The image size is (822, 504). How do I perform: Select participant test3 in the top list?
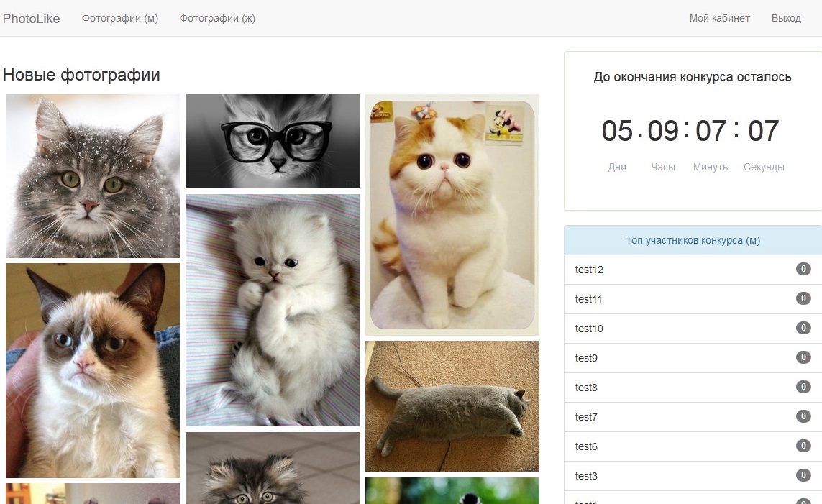(x=693, y=476)
